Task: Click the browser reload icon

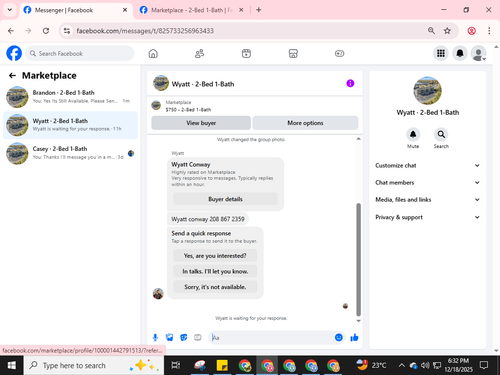Action: [46, 31]
